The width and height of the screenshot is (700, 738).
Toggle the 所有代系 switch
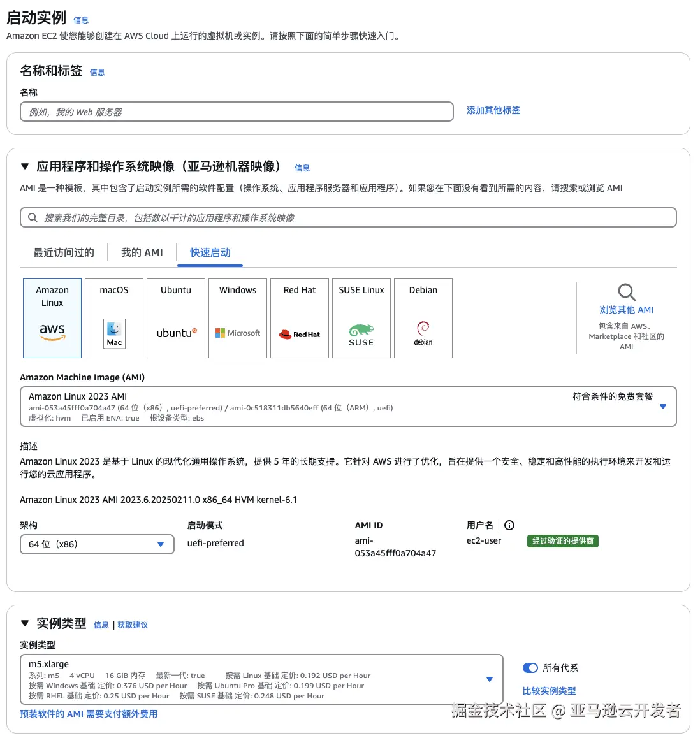coord(530,668)
